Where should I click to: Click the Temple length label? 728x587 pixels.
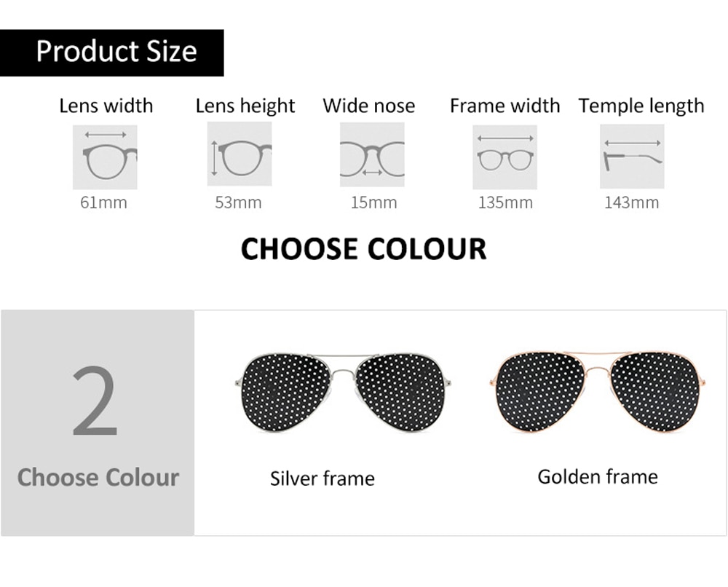point(641,106)
